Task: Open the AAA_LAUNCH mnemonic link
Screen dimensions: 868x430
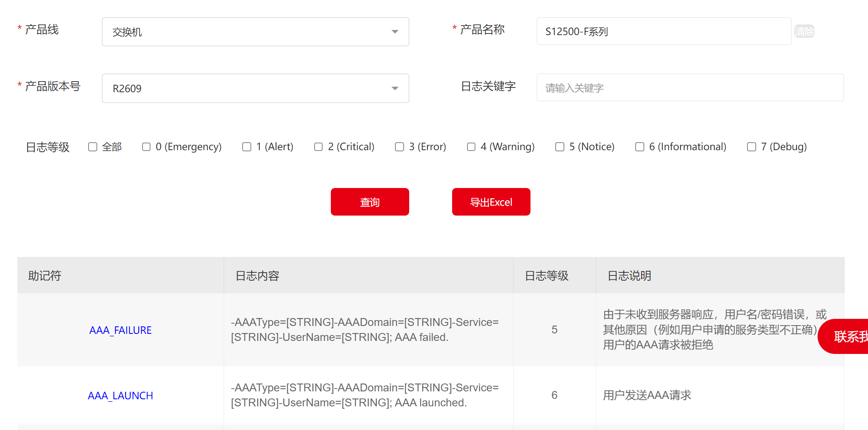Action: click(x=121, y=395)
